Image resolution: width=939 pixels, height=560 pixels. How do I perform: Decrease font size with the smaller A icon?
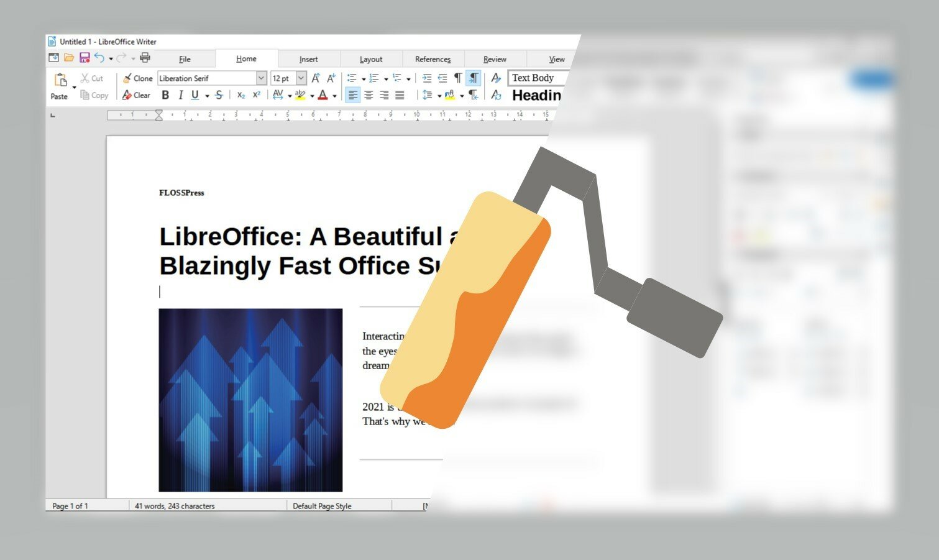click(331, 78)
